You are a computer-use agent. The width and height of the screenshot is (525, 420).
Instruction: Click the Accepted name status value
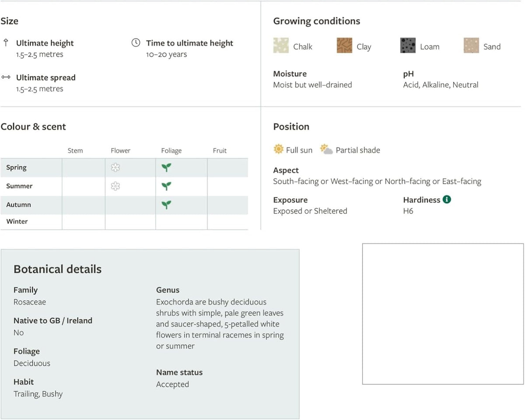(173, 385)
